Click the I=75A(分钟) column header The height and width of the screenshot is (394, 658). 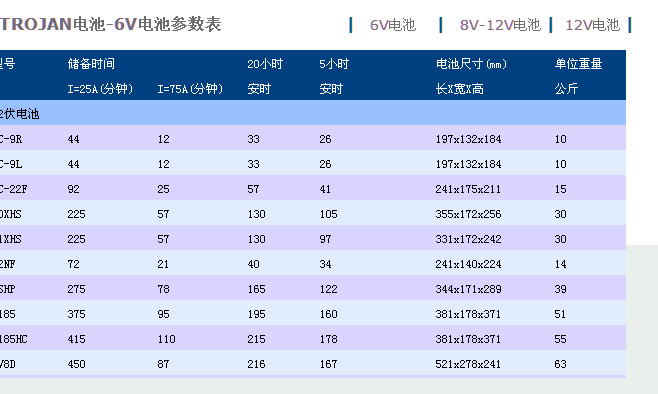point(190,89)
